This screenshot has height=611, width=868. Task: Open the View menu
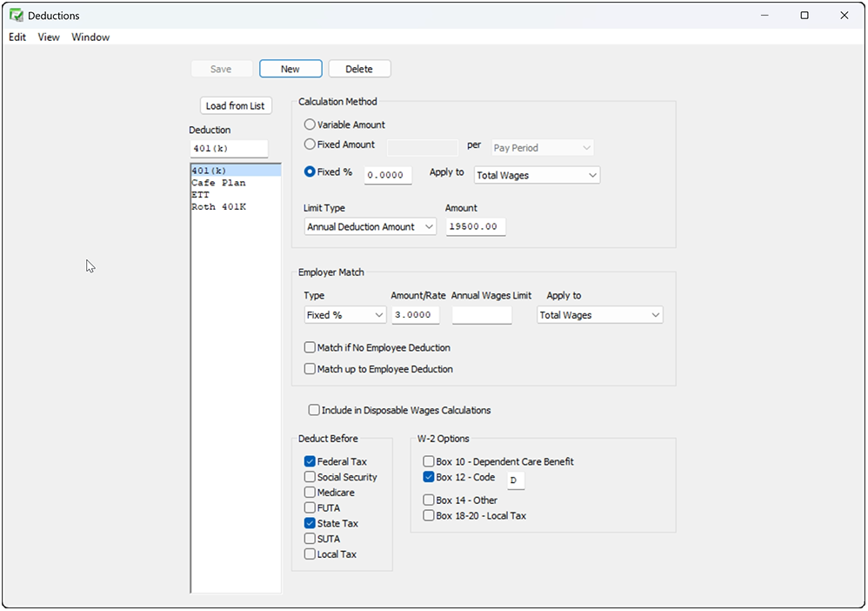click(49, 37)
